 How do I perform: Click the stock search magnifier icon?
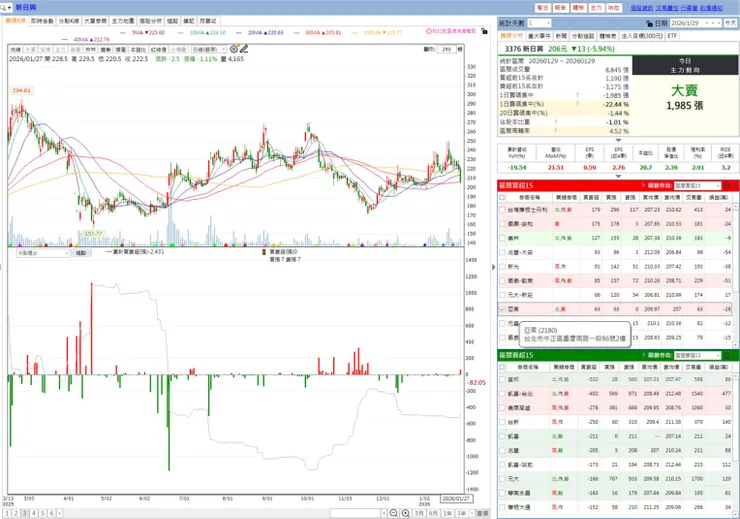coord(4,8)
